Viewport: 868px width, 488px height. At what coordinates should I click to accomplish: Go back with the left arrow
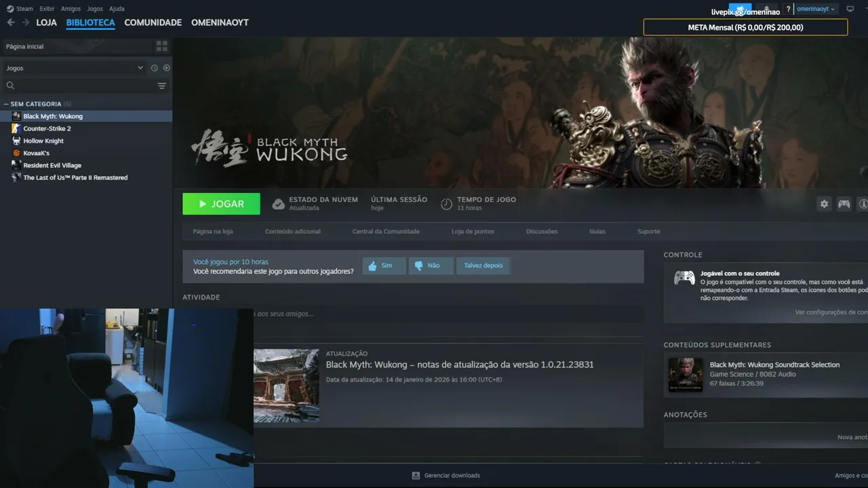tap(11, 22)
